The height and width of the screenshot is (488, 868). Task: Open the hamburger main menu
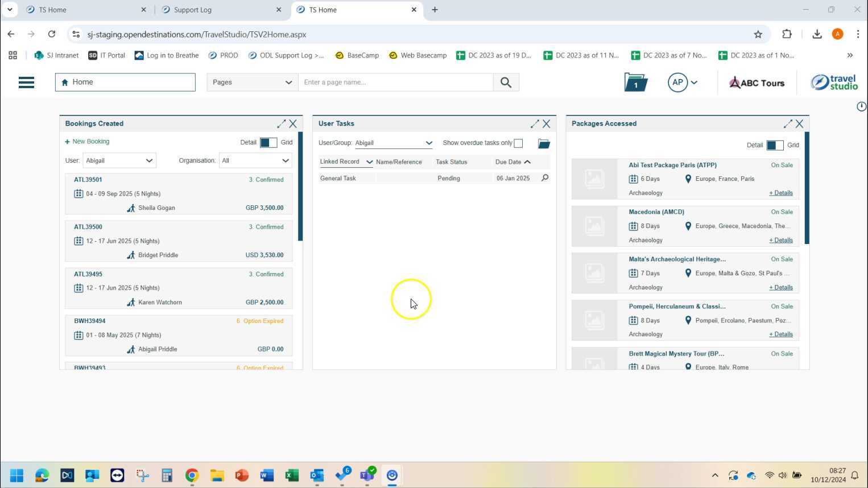tap(26, 82)
